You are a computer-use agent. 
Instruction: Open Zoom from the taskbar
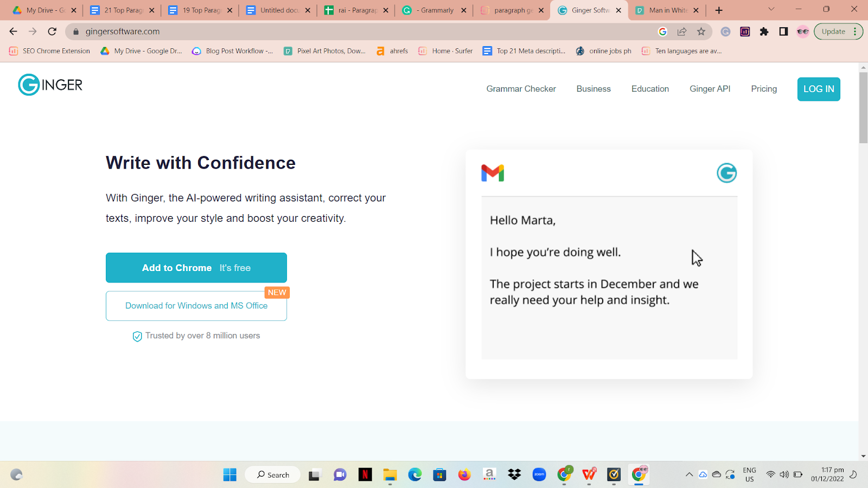(x=539, y=474)
